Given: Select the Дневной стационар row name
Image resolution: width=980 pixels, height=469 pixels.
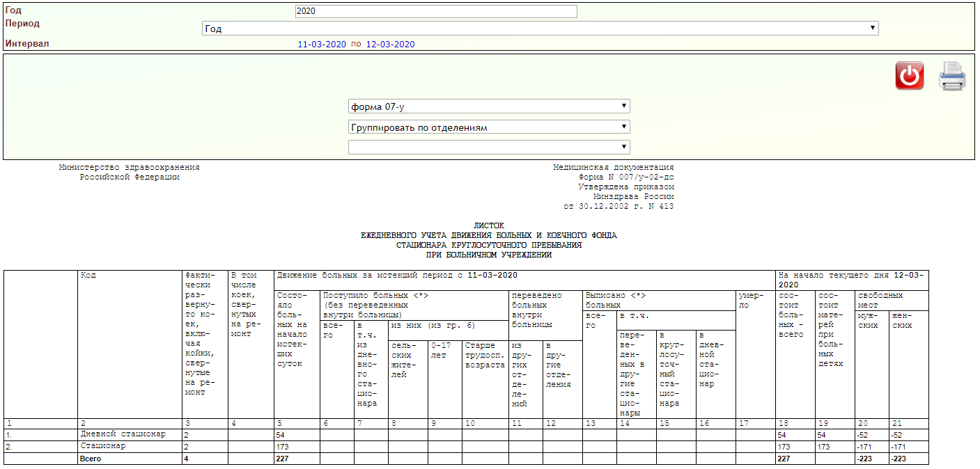Looking at the screenshot, I should (123, 434).
